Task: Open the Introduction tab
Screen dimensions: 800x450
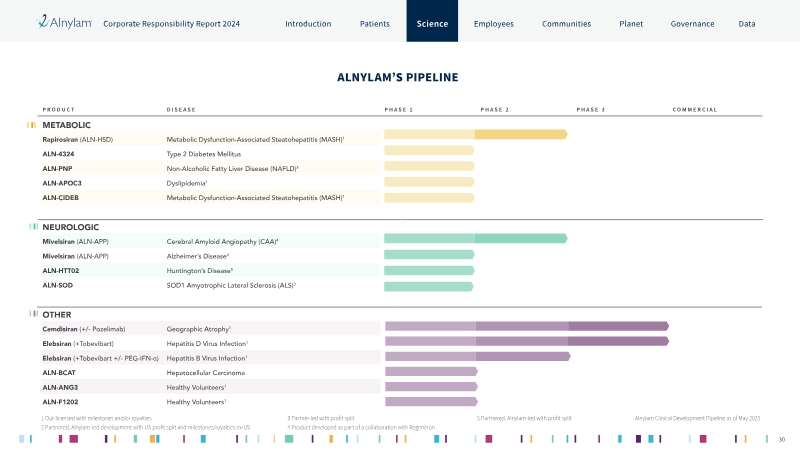Action: [x=308, y=23]
